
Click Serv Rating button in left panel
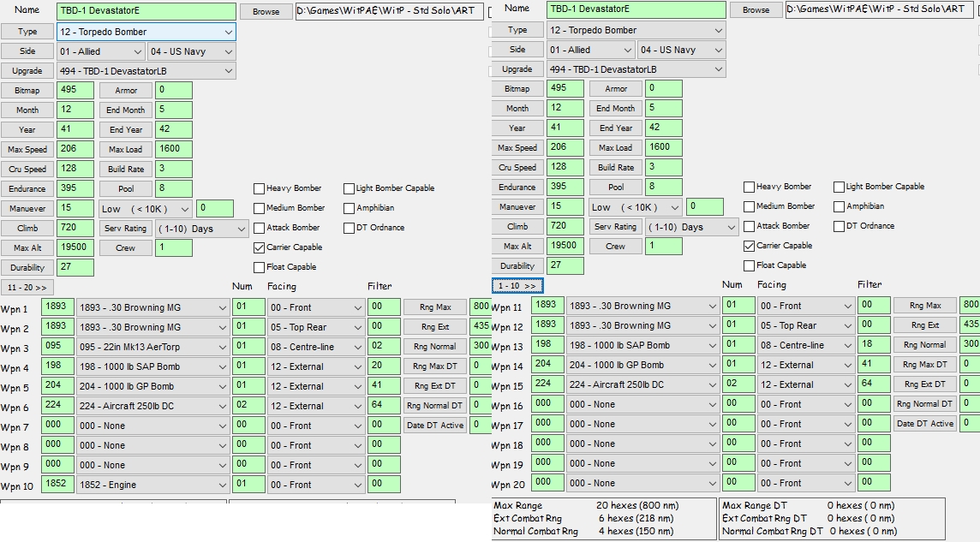tap(126, 229)
